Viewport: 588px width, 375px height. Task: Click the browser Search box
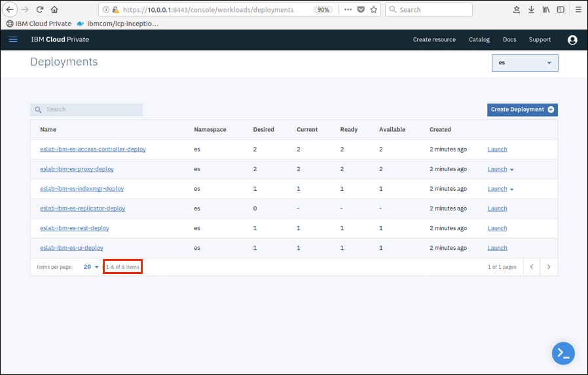tap(429, 10)
